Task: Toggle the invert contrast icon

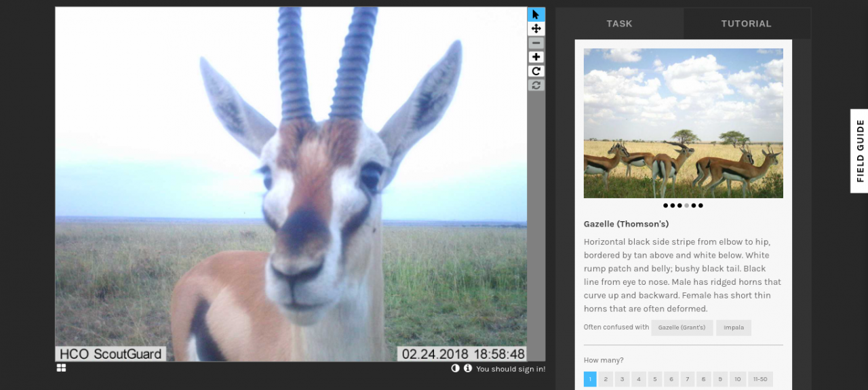Action: coord(456,368)
